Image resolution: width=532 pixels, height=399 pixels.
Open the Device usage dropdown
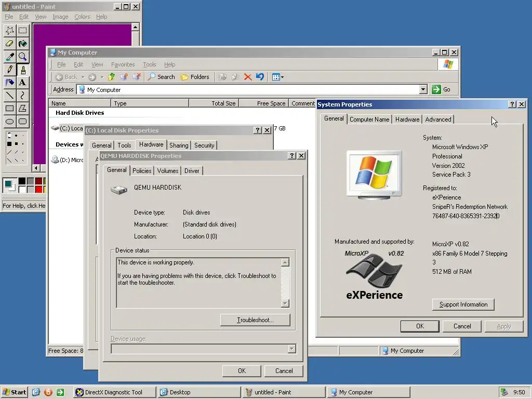[x=292, y=349]
